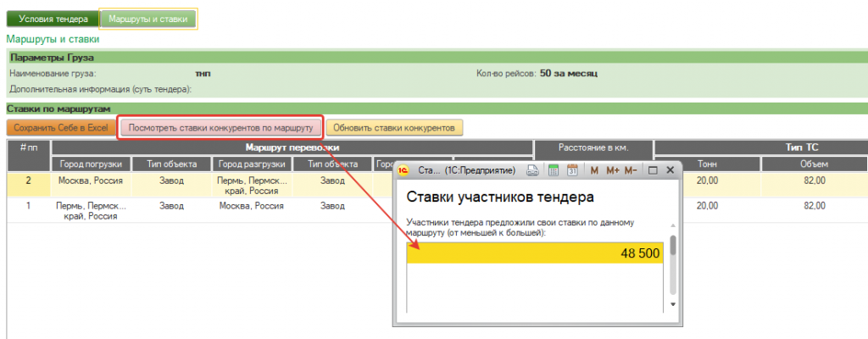Open the calculator icon in popup title bar

coord(553,170)
